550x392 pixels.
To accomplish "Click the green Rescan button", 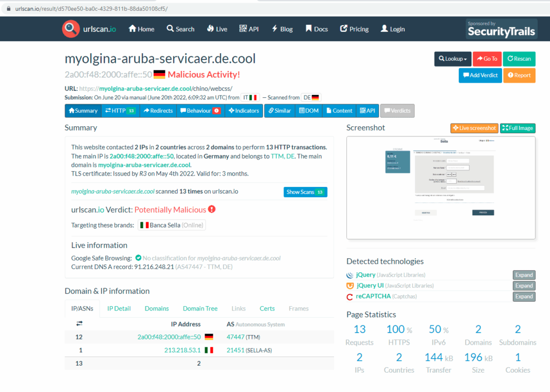I will 519,59.
